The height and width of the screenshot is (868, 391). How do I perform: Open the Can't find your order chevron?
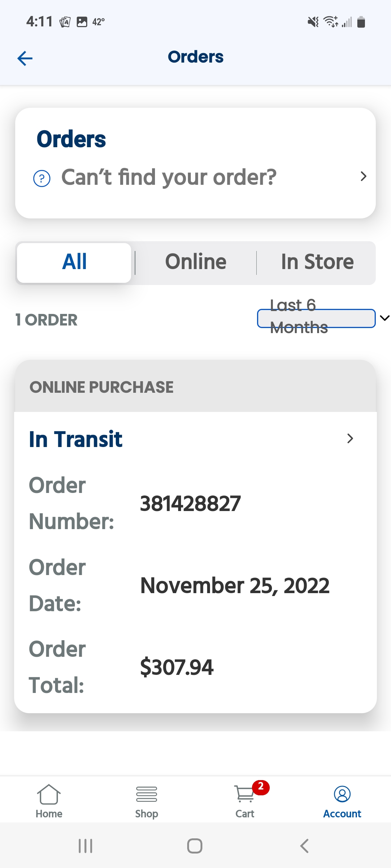(x=363, y=176)
